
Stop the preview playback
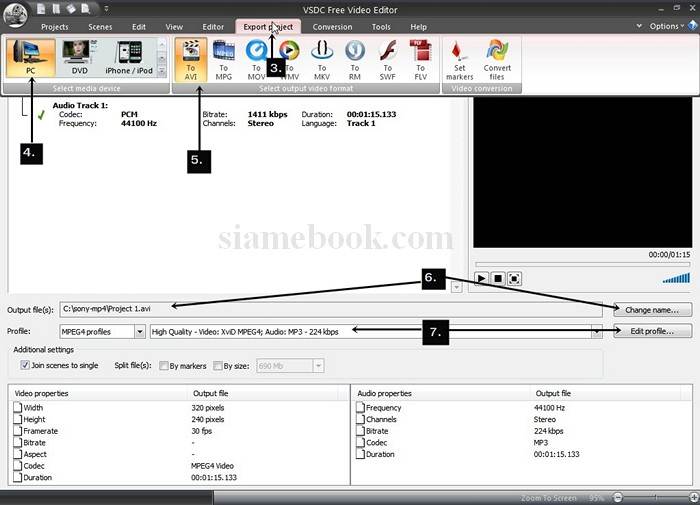[498, 279]
